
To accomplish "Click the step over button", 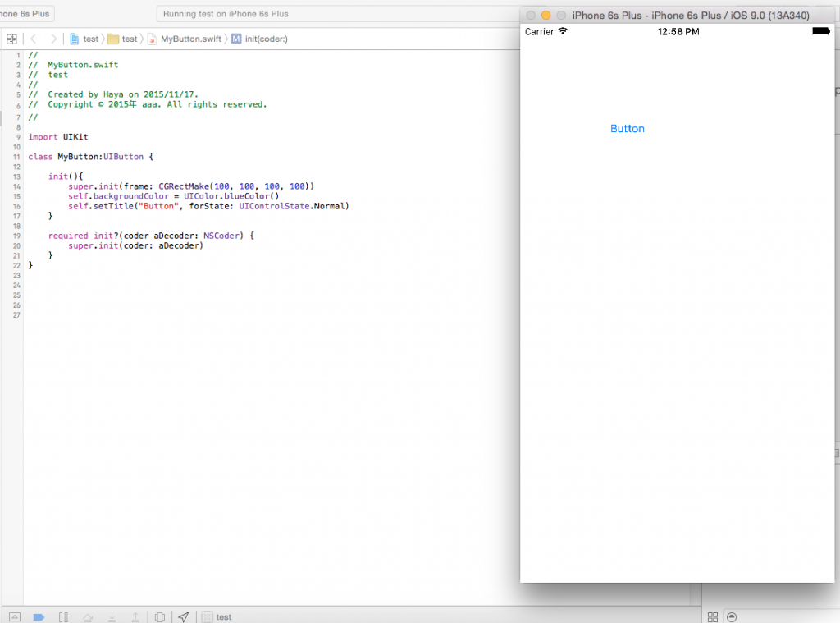I will click(x=88, y=617).
